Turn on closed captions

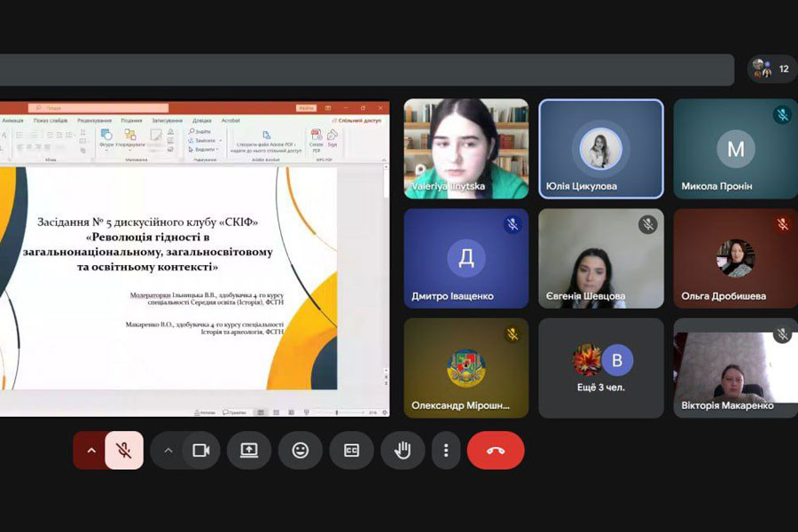[351, 450]
